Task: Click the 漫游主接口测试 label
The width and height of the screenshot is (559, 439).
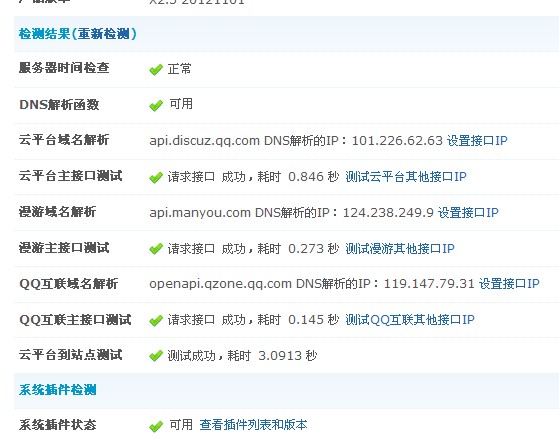Action: point(64,248)
